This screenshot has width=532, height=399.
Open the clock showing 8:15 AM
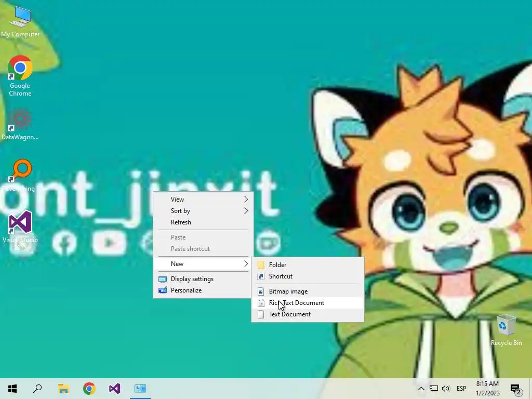(x=487, y=389)
